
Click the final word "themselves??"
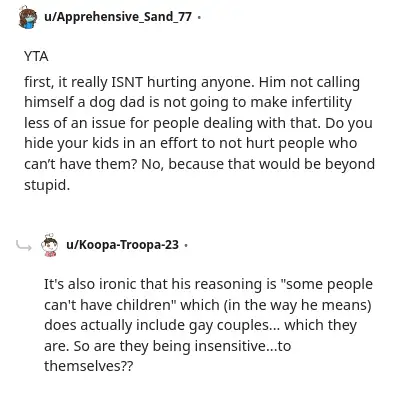point(88,366)
